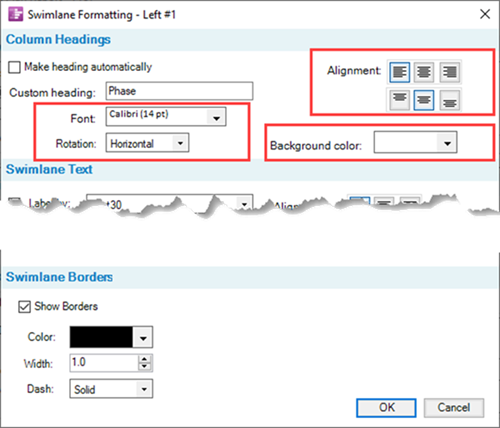Click the Custom heading field containing Phase
This screenshot has height=428, width=500.
(179, 91)
